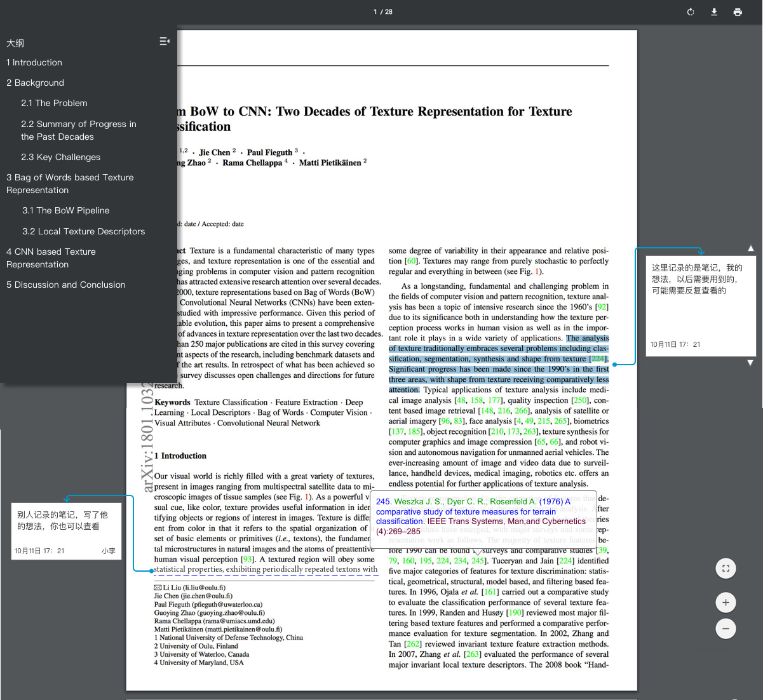Go to 4 CNN based Texture Representation
This screenshot has height=700, width=763.
point(51,258)
